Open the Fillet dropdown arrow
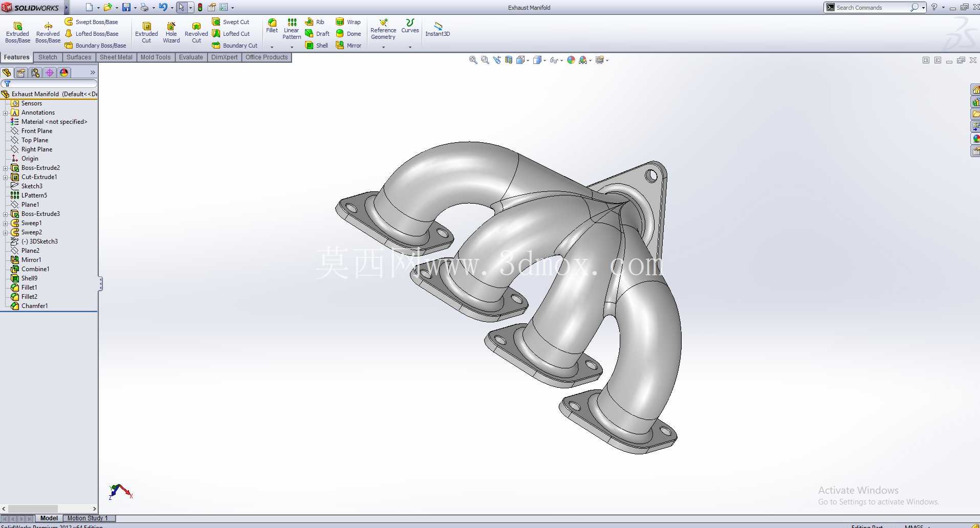980x528 pixels. pyautogui.click(x=272, y=47)
